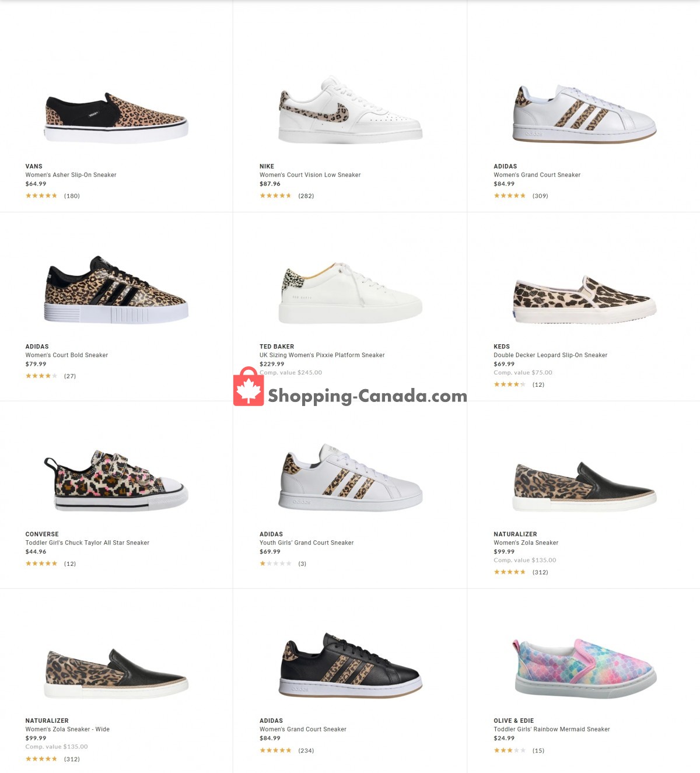Select the Ted Baker Pixxie Platform Sneaker photo

click(x=350, y=293)
